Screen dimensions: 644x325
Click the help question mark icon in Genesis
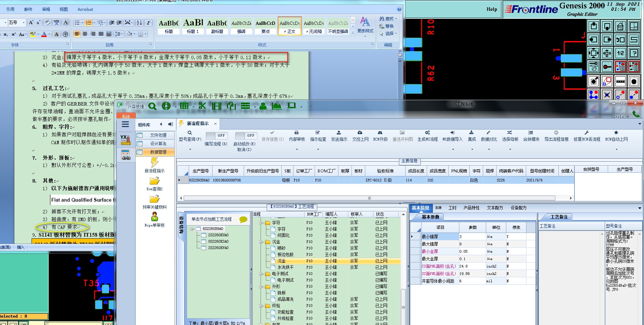pos(634,53)
